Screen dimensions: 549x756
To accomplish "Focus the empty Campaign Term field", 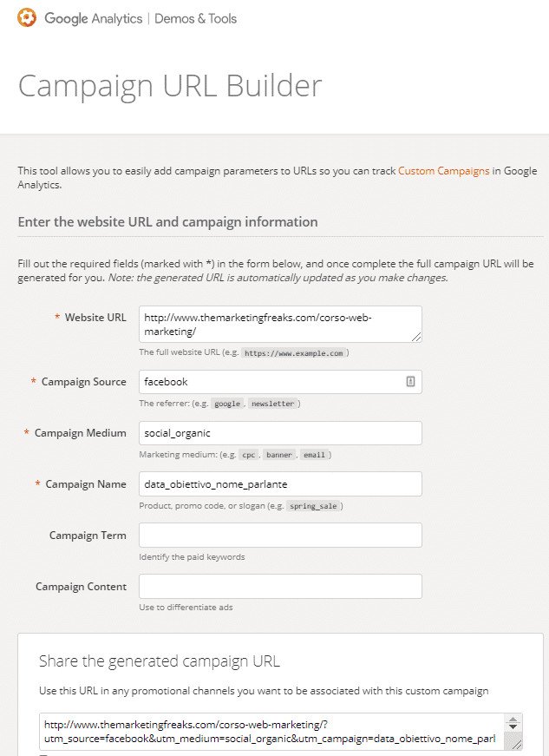I will [x=280, y=536].
